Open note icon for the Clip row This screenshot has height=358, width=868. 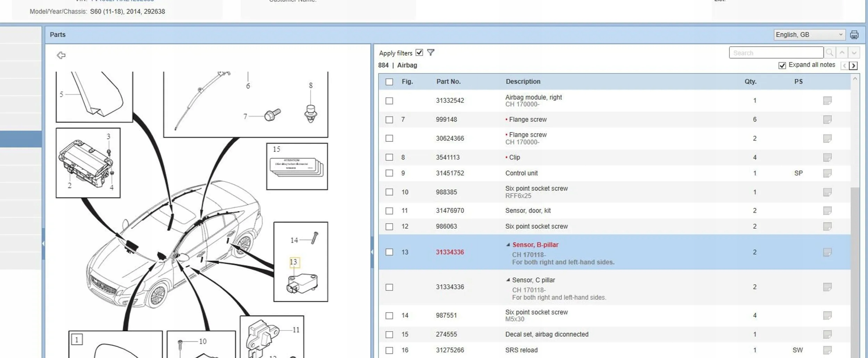pyautogui.click(x=827, y=157)
